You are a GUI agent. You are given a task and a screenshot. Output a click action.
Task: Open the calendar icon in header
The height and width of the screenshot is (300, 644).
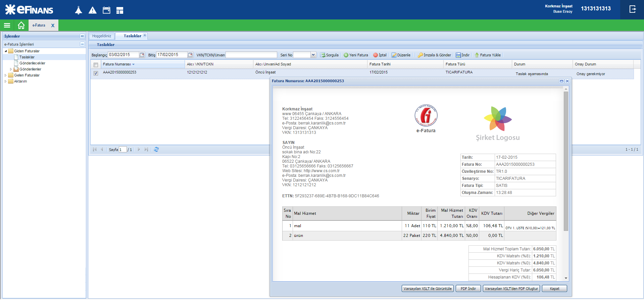coord(106,10)
